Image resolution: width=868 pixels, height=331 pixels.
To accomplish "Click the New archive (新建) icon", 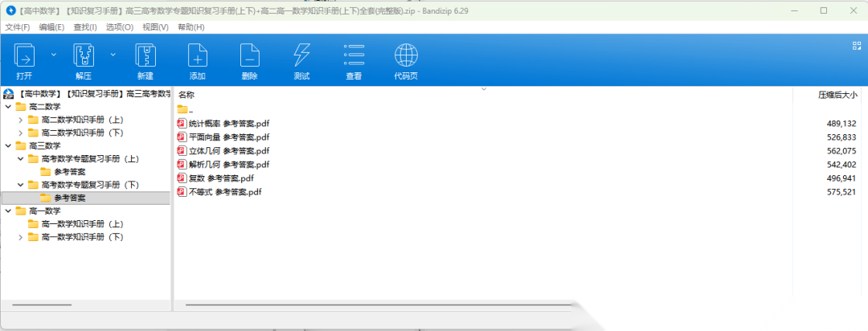I will pos(145,56).
